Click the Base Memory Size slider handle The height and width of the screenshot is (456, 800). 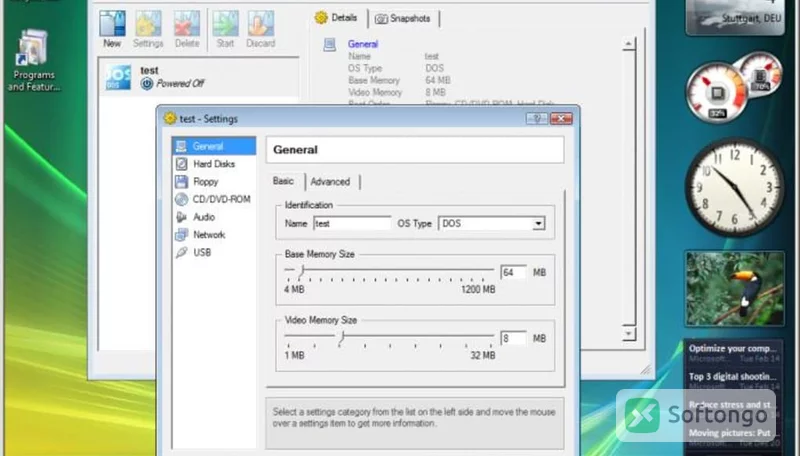click(x=302, y=270)
